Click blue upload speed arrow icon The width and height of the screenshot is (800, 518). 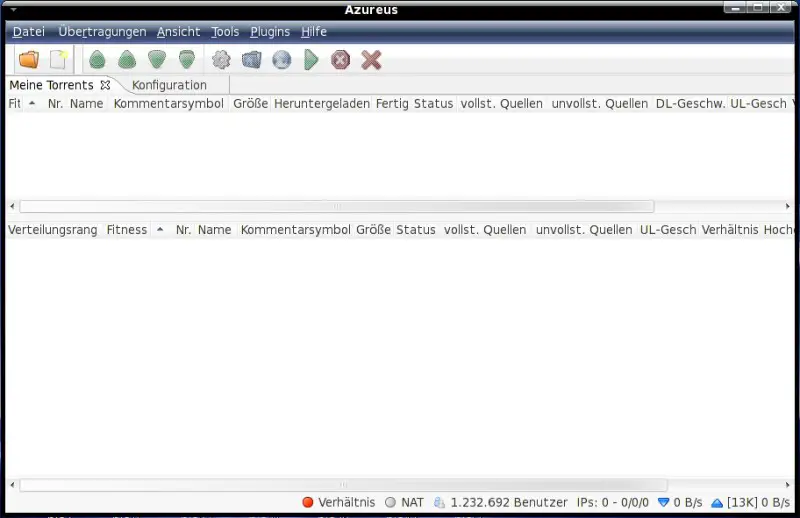click(x=717, y=503)
